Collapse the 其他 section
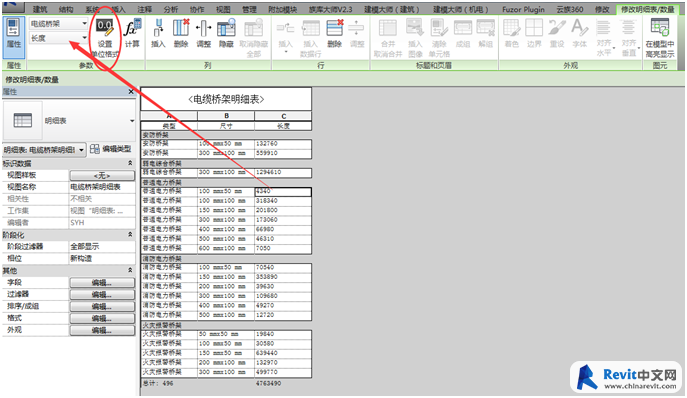687x398 pixels. coord(130,270)
